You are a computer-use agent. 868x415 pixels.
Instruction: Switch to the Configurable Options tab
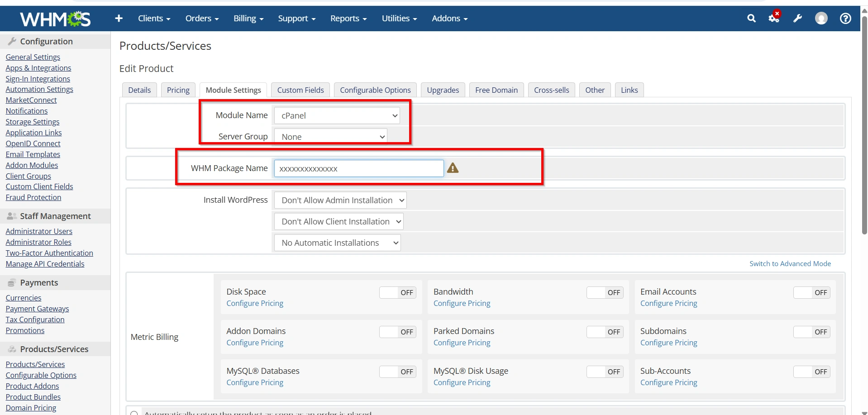pyautogui.click(x=375, y=90)
